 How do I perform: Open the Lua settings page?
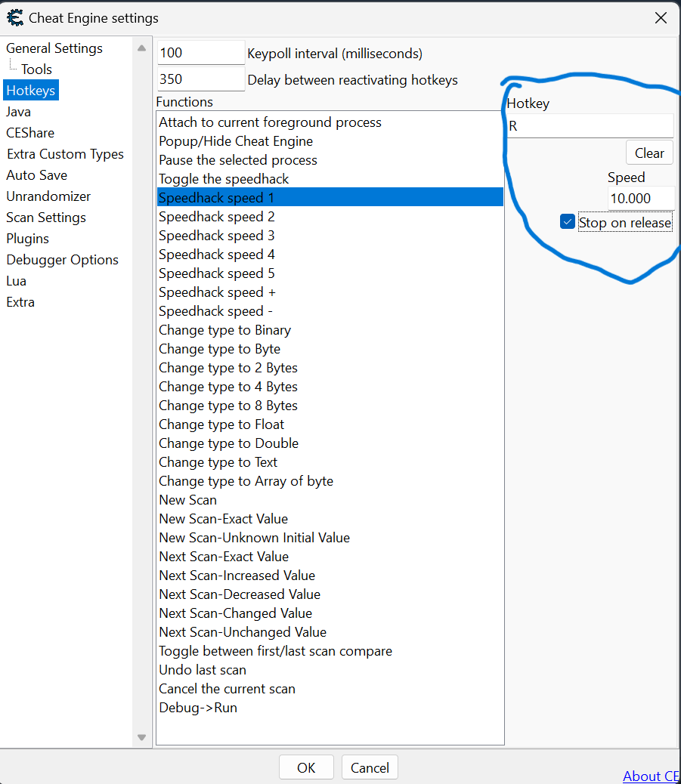pos(16,281)
